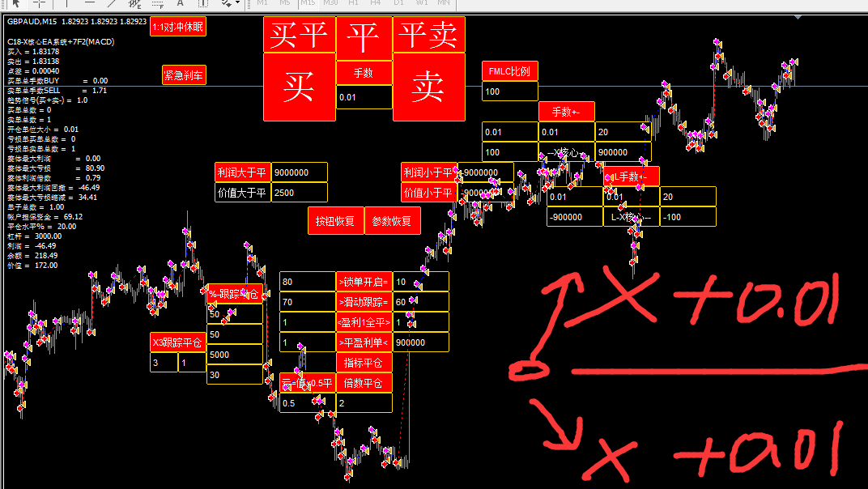
Task: Select the X3跟踪平仓 button
Action: 177,342
